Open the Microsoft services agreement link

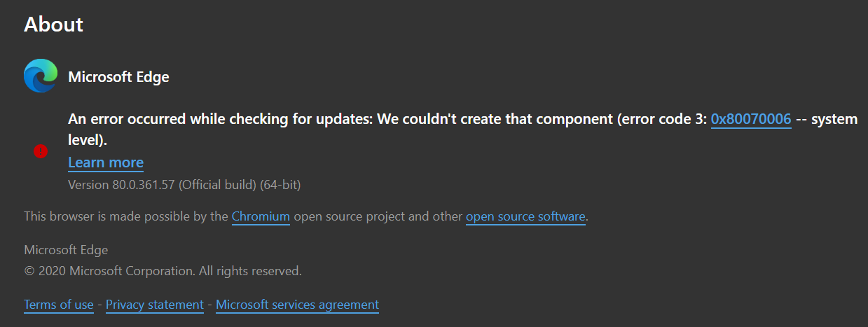tap(297, 305)
